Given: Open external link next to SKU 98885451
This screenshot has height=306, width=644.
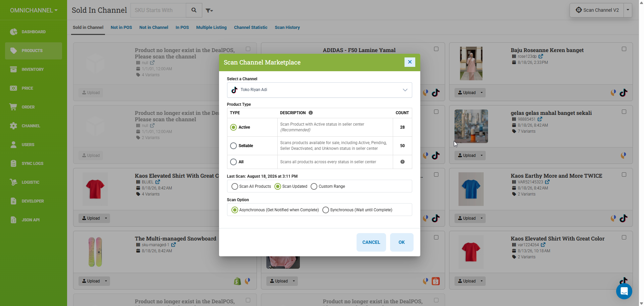Looking at the screenshot, I should coord(540,119).
